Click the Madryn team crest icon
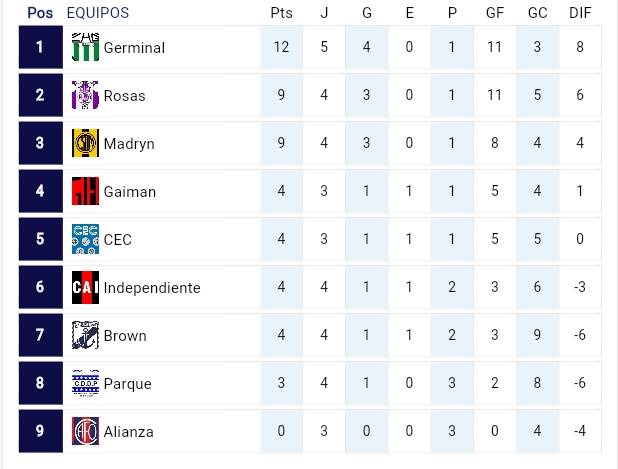Image resolution: width=618 pixels, height=469 pixels. (x=85, y=143)
